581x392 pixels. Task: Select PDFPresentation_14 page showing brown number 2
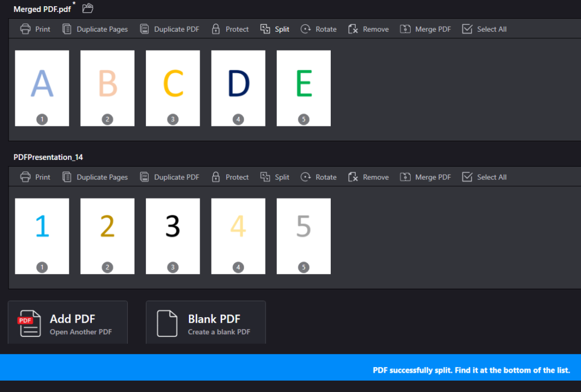pos(107,237)
